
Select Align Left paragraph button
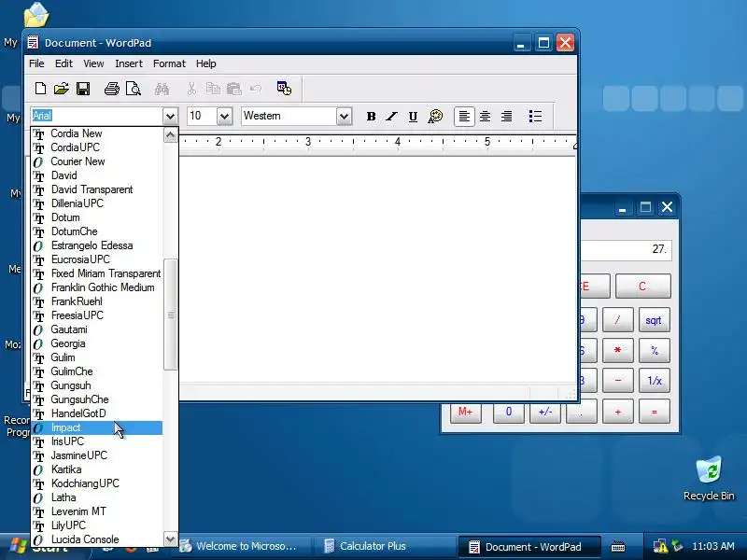tap(464, 116)
